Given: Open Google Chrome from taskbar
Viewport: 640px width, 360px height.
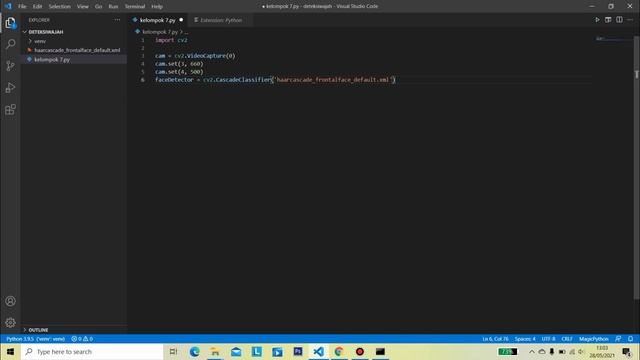Looking at the screenshot, I should pyautogui.click(x=339, y=351).
